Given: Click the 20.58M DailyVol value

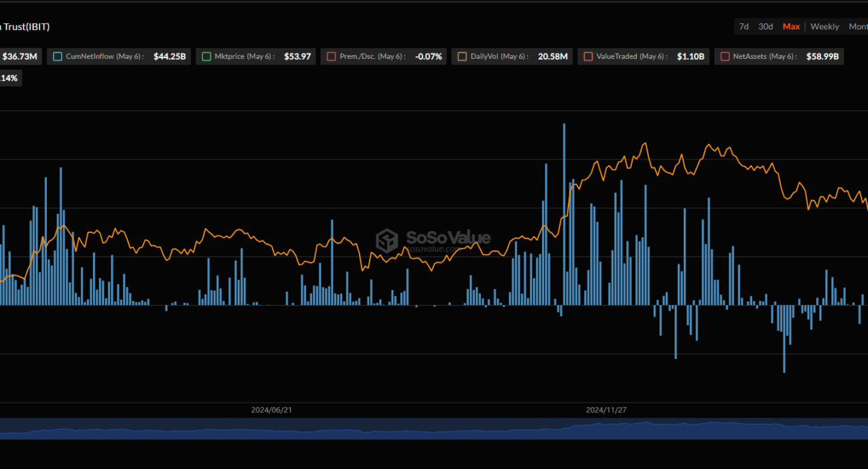Looking at the screenshot, I should (x=553, y=57).
